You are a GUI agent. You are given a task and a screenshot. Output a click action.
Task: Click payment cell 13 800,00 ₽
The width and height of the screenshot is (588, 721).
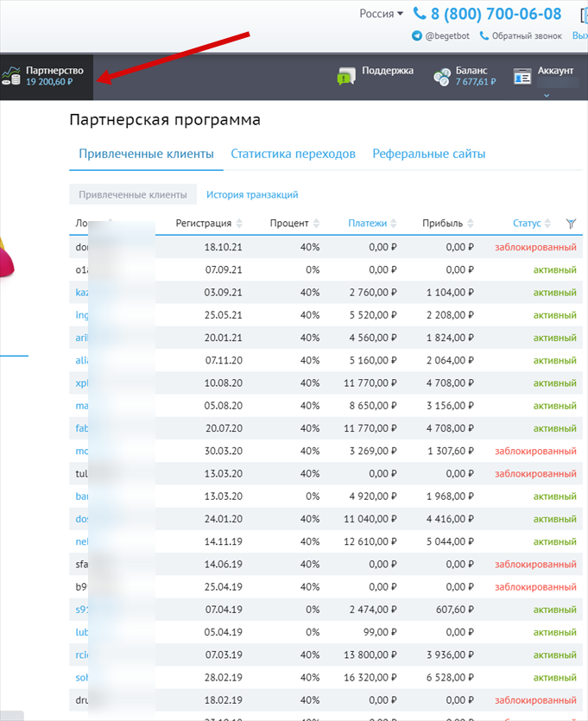[370, 655]
